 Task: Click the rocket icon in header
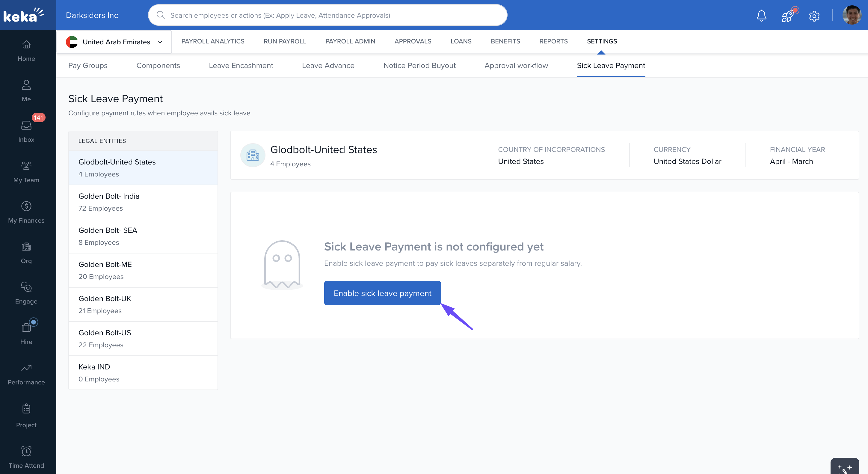(788, 16)
